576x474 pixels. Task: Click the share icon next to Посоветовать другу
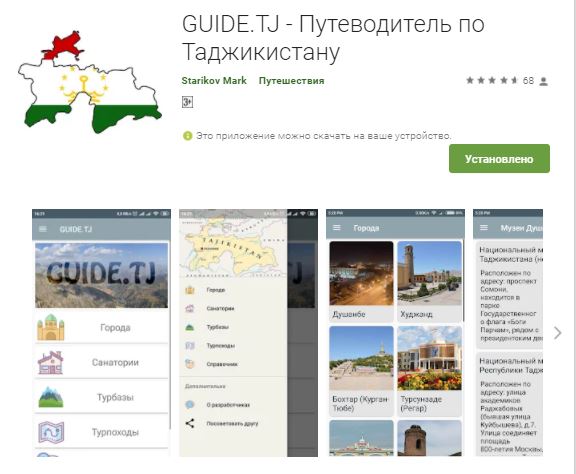coord(190,423)
